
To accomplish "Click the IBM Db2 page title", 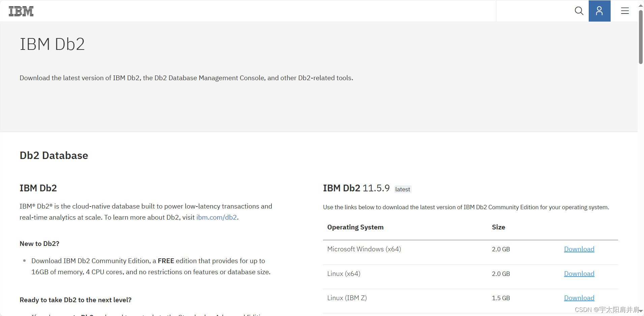I will tap(52, 44).
